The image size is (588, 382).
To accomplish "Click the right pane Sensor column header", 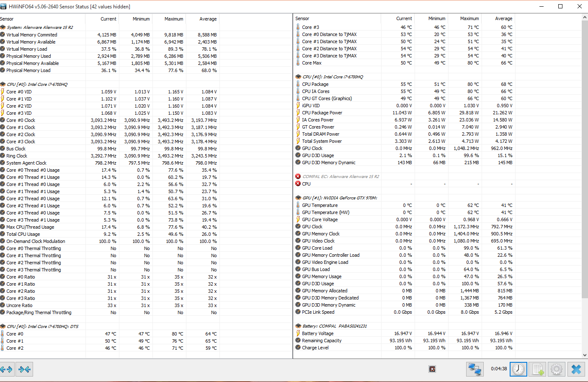I will 337,18.
